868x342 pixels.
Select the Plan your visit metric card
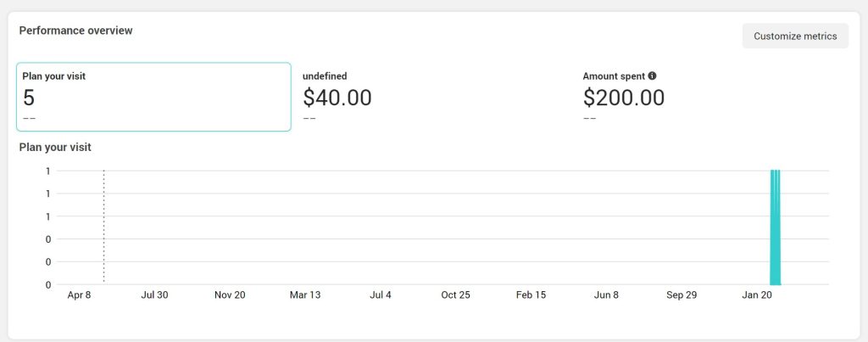point(154,97)
